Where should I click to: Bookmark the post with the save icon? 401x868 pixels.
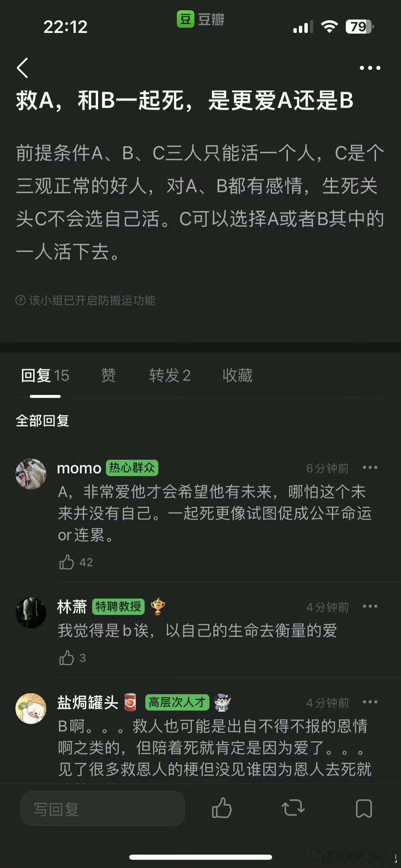click(x=364, y=809)
